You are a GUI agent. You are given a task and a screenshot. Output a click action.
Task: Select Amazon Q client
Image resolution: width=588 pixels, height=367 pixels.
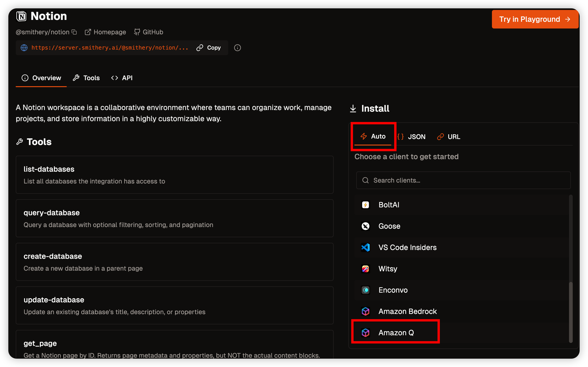coord(396,332)
